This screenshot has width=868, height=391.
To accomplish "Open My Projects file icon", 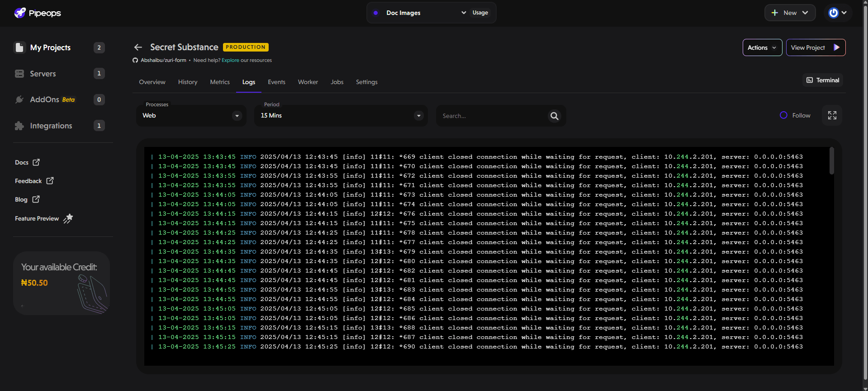I will pos(19,47).
